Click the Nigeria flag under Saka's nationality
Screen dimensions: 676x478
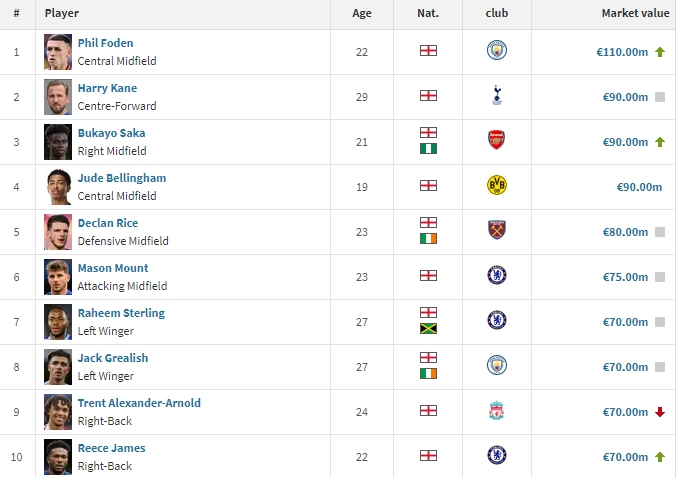(x=428, y=149)
